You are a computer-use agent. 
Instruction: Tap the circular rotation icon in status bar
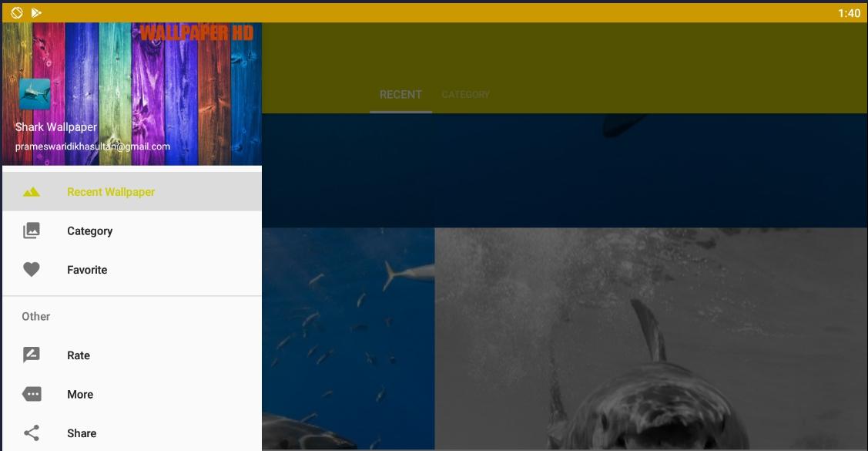[x=17, y=12]
